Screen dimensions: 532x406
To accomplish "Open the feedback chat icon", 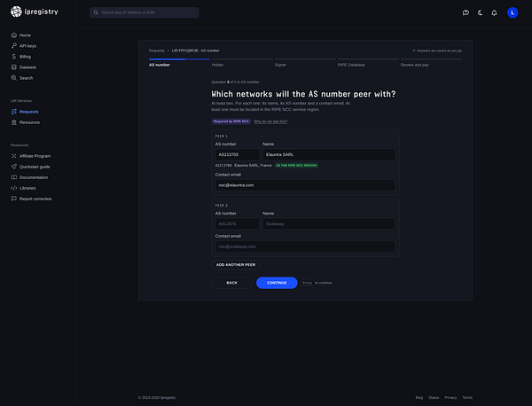I will 465,12.
